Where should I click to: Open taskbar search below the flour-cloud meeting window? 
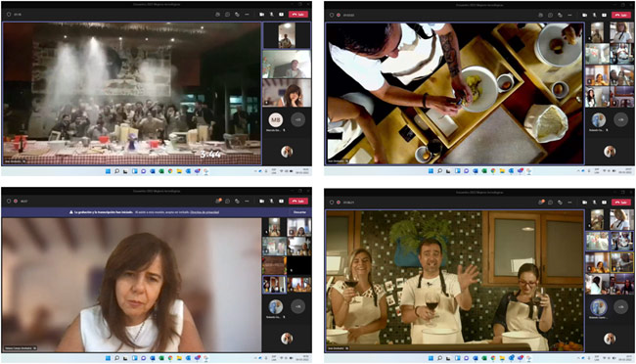pos(116,171)
